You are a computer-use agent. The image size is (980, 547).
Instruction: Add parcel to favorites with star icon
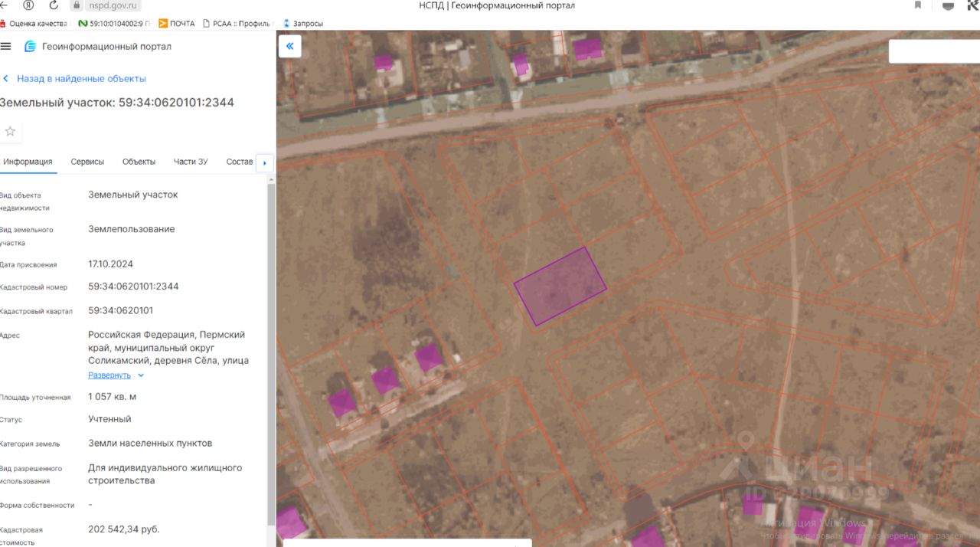10,132
